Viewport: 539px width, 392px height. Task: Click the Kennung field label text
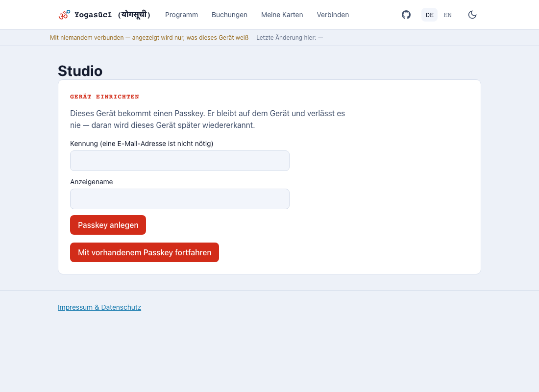142,144
